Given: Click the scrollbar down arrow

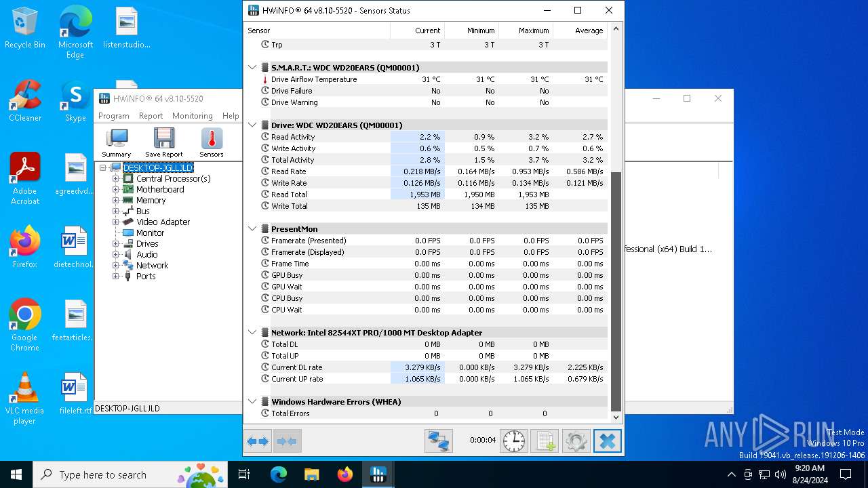Looking at the screenshot, I should (x=616, y=418).
